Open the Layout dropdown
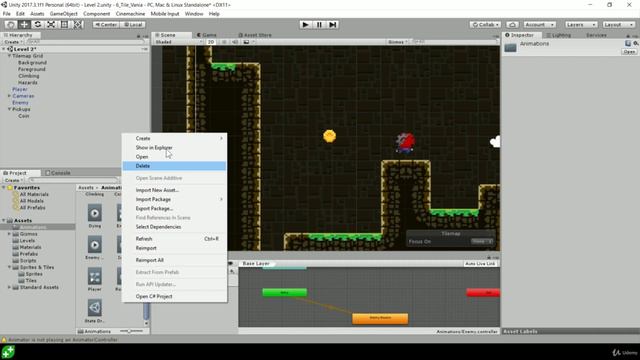The height and width of the screenshot is (360, 640). click(618, 24)
